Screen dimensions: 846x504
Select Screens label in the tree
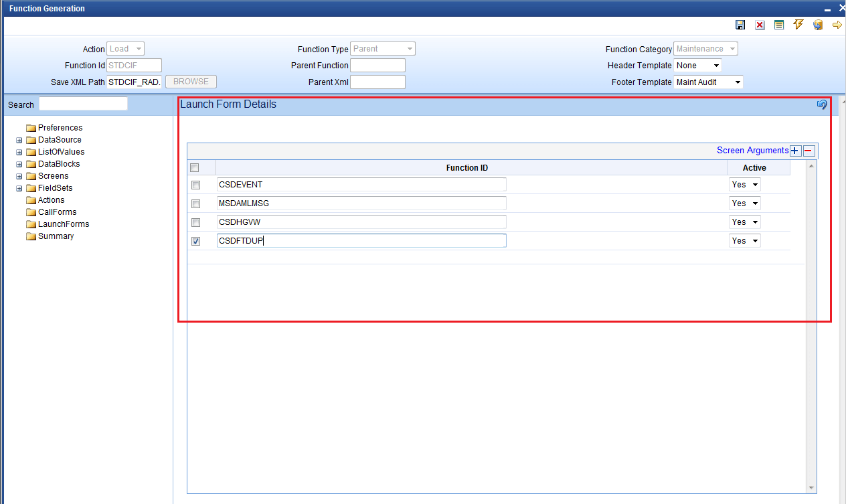click(x=54, y=176)
